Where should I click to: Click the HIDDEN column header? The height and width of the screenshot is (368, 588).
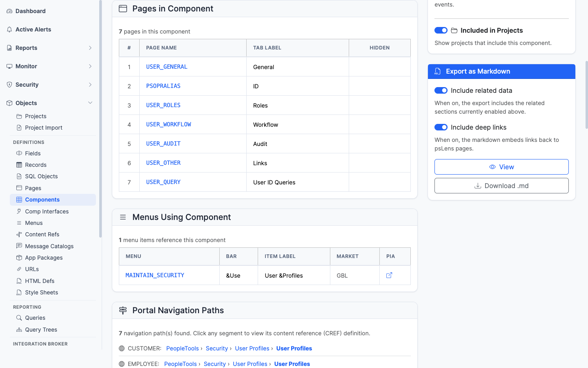click(x=380, y=48)
